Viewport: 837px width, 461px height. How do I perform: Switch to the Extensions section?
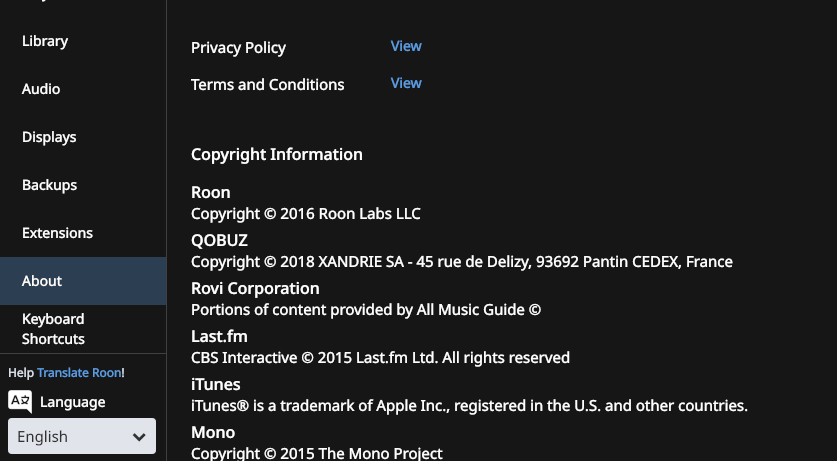pyautogui.click(x=57, y=233)
